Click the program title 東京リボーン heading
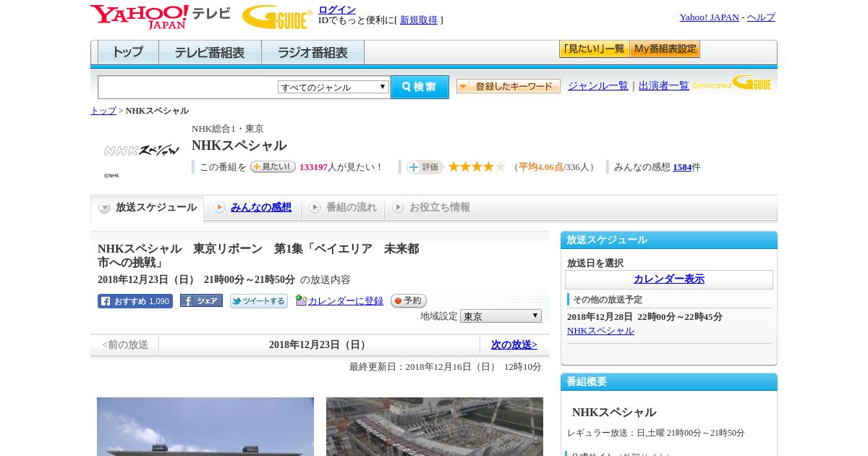This screenshot has height=456, width=868. click(x=258, y=256)
